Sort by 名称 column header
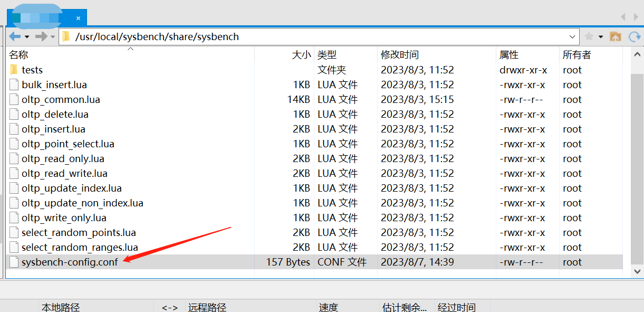The width and height of the screenshot is (644, 312). tap(19, 54)
